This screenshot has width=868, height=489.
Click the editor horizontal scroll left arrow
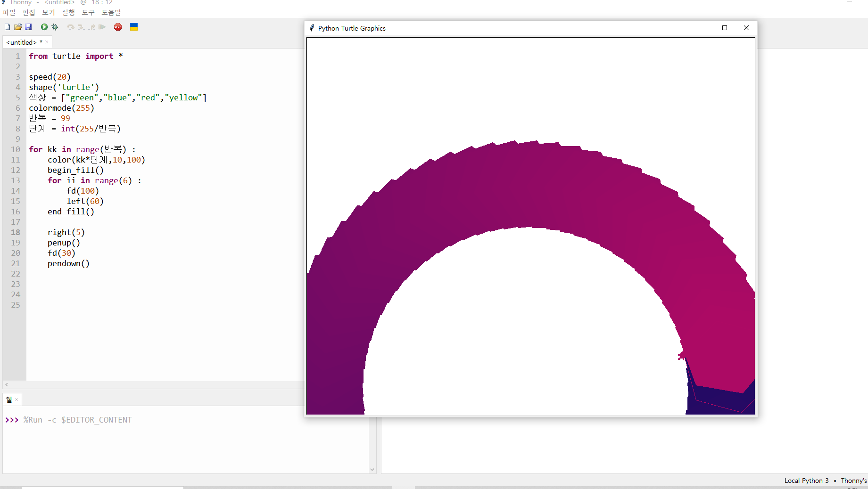tap(7, 385)
